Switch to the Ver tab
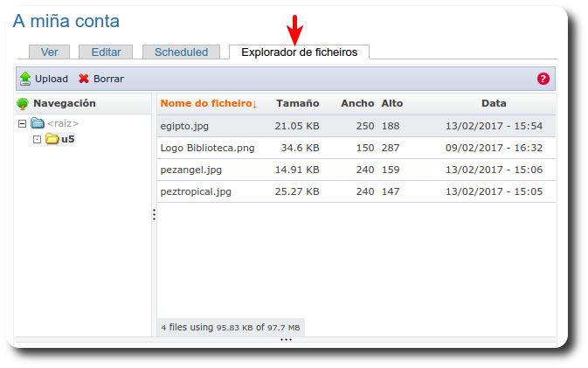This screenshot has height=368, width=588. coord(49,52)
